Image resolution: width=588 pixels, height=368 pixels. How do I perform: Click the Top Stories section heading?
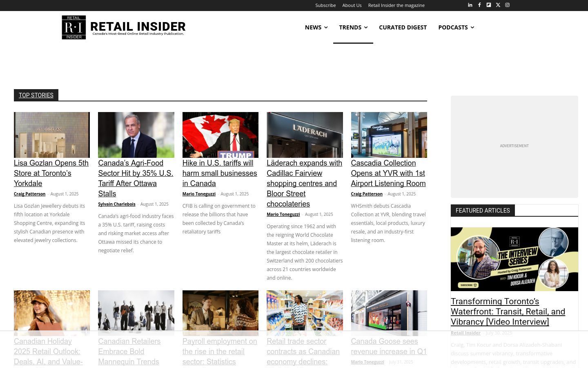pos(36,95)
